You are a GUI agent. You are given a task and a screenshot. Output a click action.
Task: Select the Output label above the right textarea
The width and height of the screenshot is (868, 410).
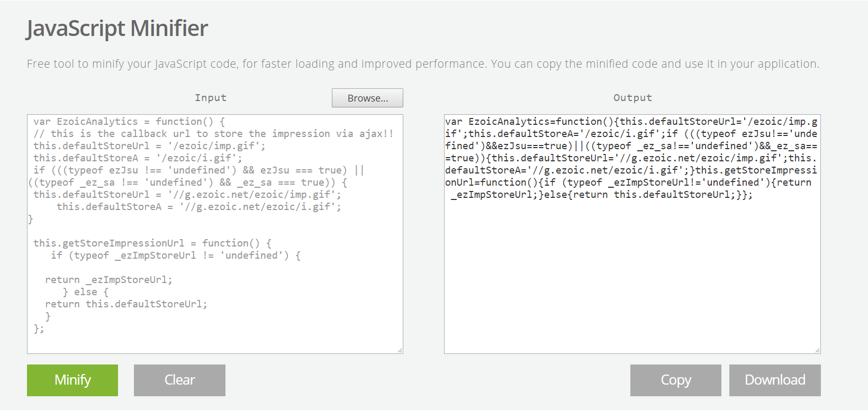(632, 97)
